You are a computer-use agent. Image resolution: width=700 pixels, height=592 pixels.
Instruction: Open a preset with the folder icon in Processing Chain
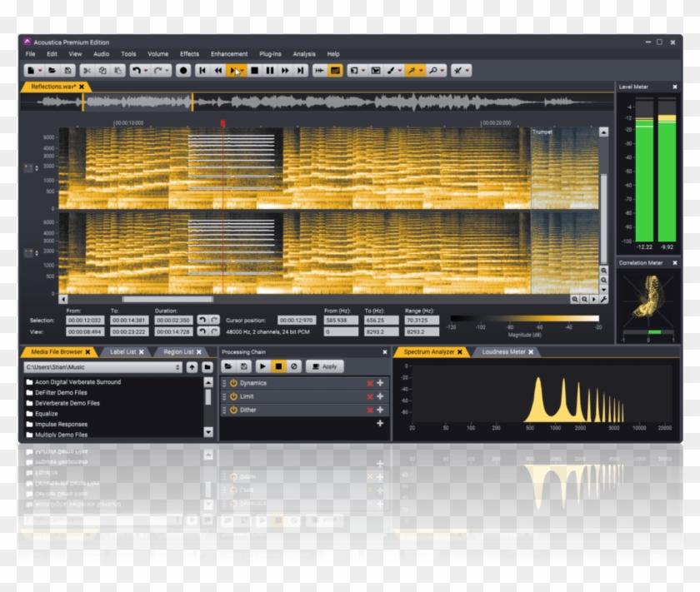coord(229,366)
